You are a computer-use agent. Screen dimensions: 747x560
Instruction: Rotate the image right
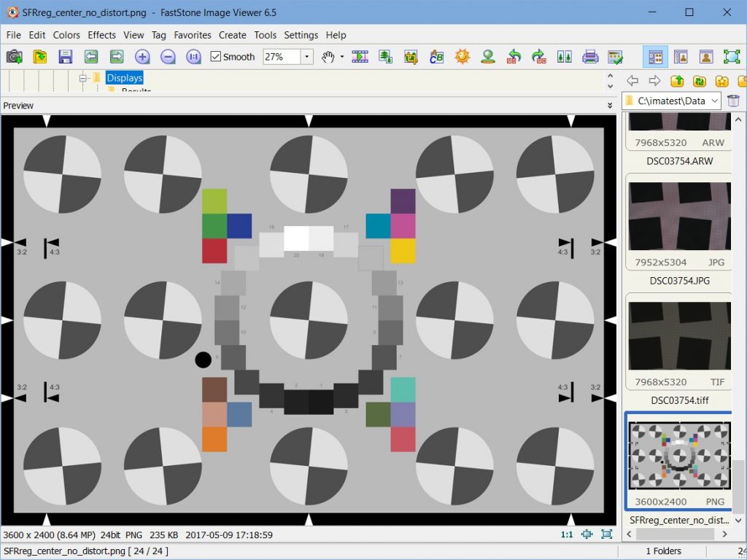point(540,57)
